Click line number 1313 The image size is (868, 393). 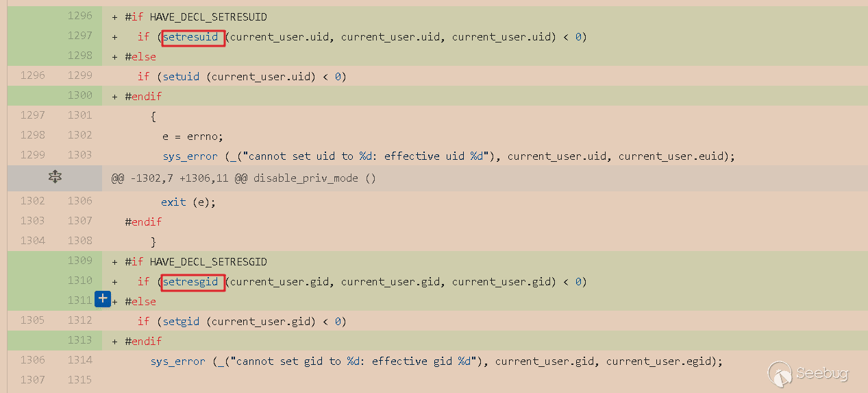point(79,341)
